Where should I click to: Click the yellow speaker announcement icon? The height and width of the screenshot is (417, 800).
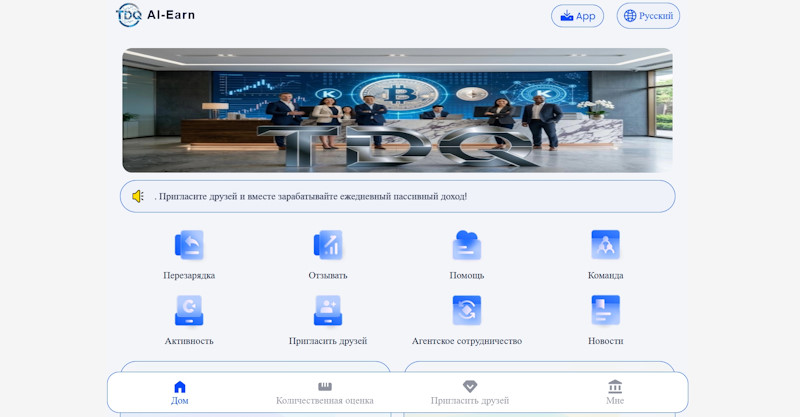tap(138, 196)
